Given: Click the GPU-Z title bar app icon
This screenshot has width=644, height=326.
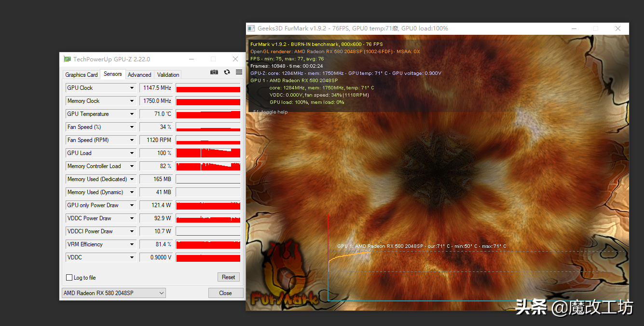Looking at the screenshot, I should pyautogui.click(x=68, y=59).
